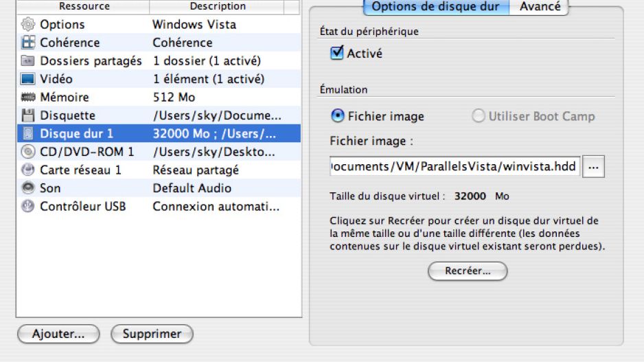Click the Carte réseau 1 icon

(28, 170)
